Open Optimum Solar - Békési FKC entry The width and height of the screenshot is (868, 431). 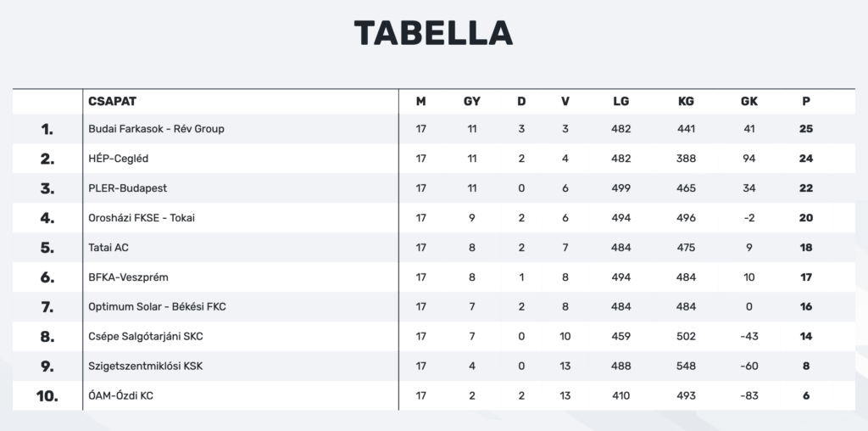tap(157, 307)
